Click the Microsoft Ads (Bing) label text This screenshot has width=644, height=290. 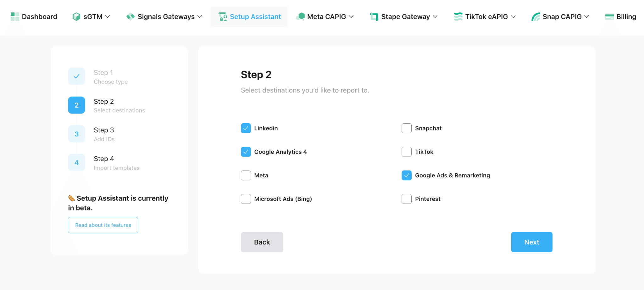tap(283, 199)
